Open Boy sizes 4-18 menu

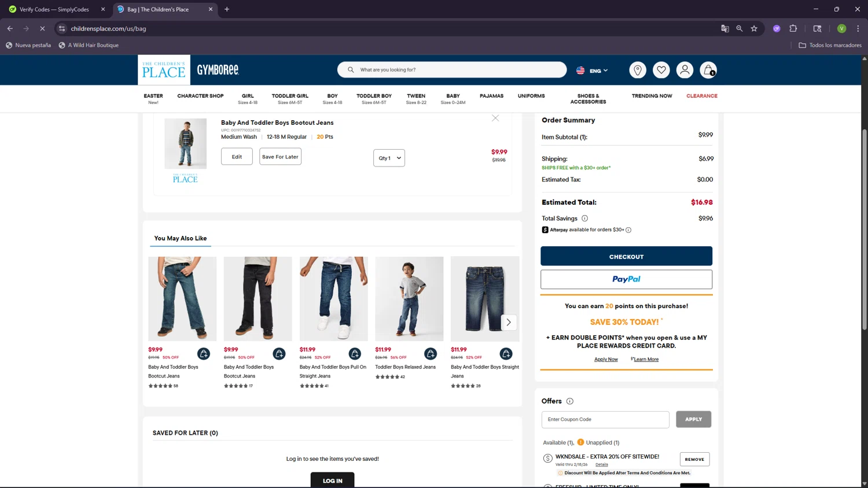pos(332,99)
